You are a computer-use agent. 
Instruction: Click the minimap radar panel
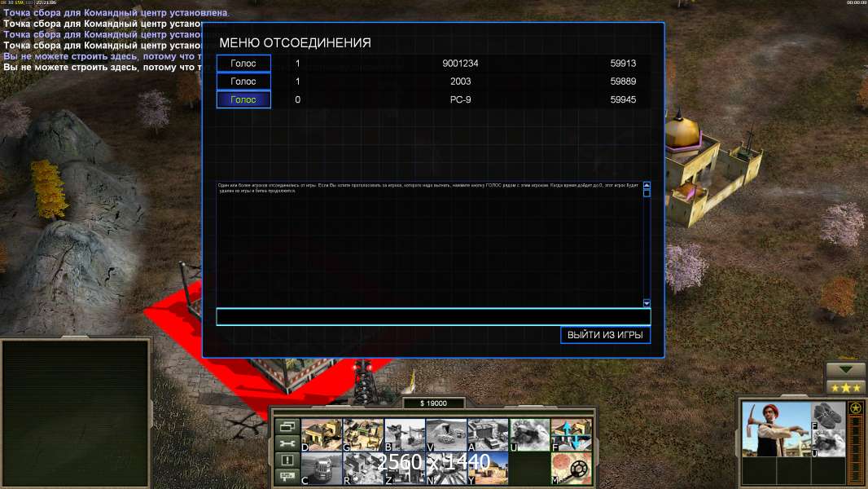point(75,413)
